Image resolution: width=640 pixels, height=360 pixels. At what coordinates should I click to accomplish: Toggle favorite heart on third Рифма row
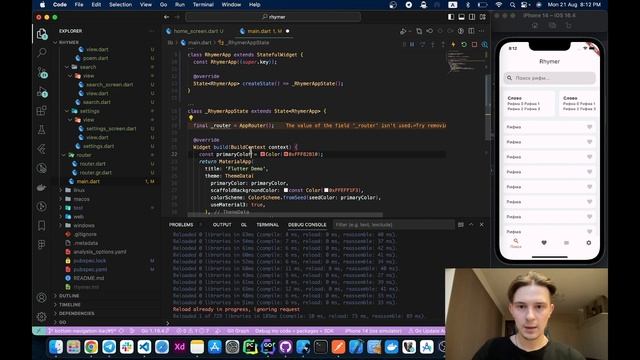click(589, 157)
